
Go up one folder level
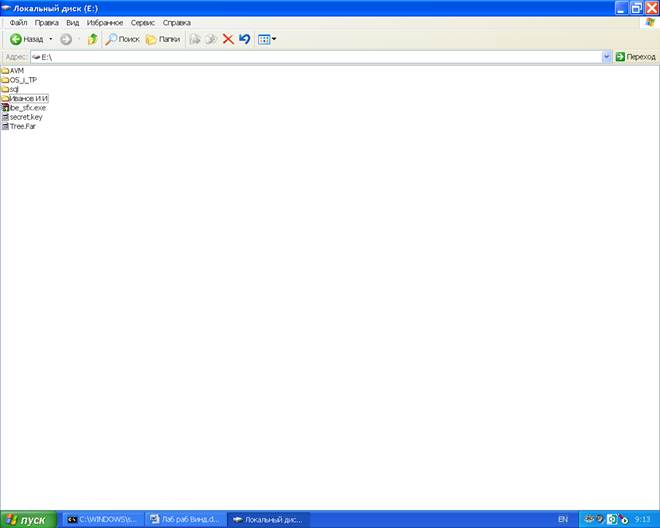(x=92, y=39)
